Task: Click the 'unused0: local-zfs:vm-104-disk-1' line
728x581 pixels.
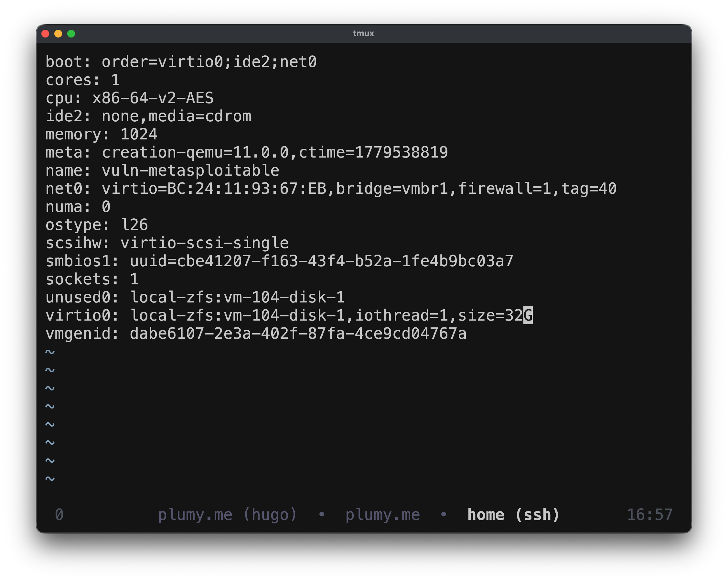Action: (x=195, y=297)
